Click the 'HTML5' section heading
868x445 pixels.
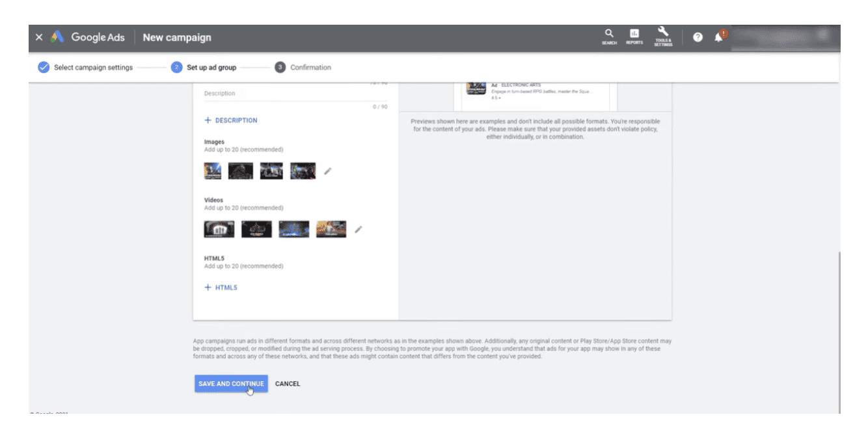tap(214, 258)
